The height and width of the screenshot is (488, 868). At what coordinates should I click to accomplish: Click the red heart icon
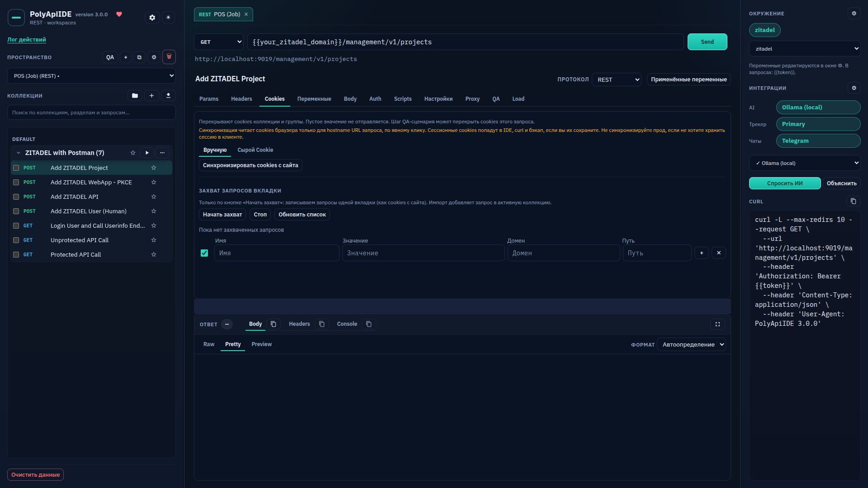pos(119,14)
